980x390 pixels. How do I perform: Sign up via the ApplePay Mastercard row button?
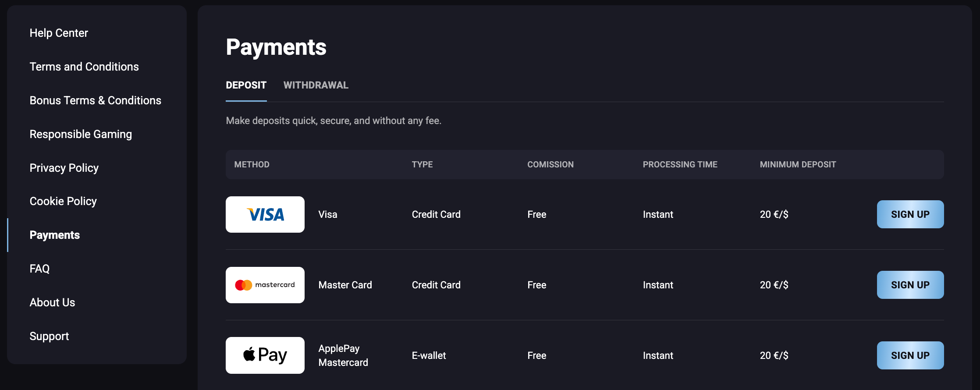pyautogui.click(x=910, y=355)
